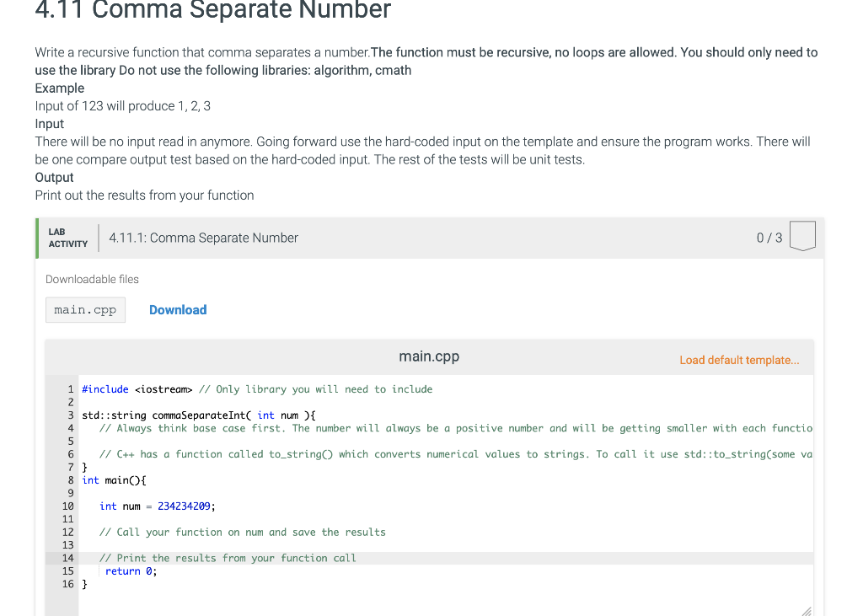Open the Download link for main.cpp
The width and height of the screenshot is (863, 616).
pos(177,309)
